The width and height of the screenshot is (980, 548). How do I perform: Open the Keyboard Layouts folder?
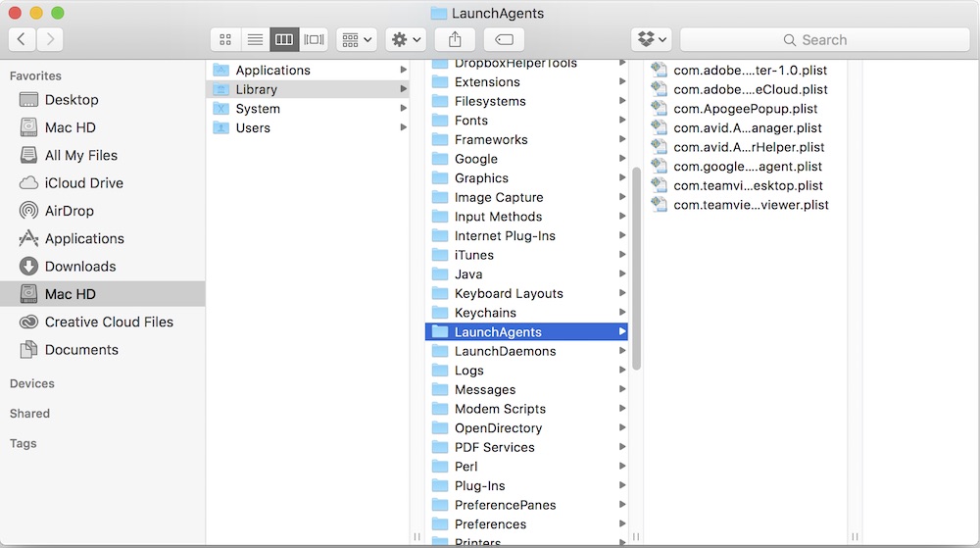tap(527, 294)
